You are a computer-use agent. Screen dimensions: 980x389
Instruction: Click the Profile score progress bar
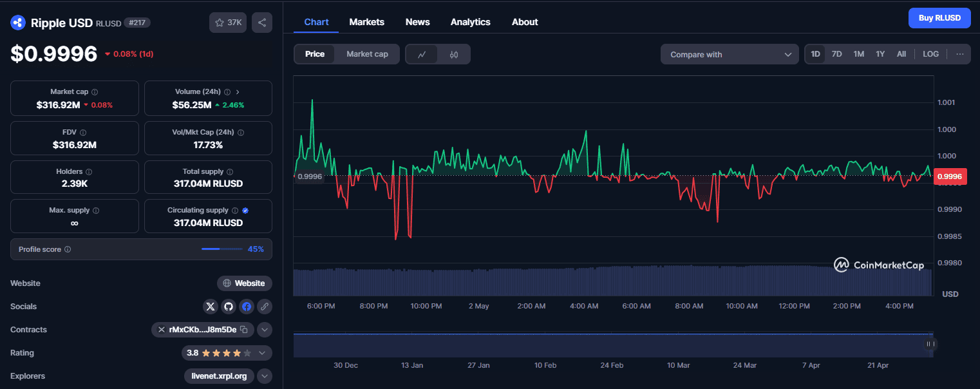pos(222,249)
